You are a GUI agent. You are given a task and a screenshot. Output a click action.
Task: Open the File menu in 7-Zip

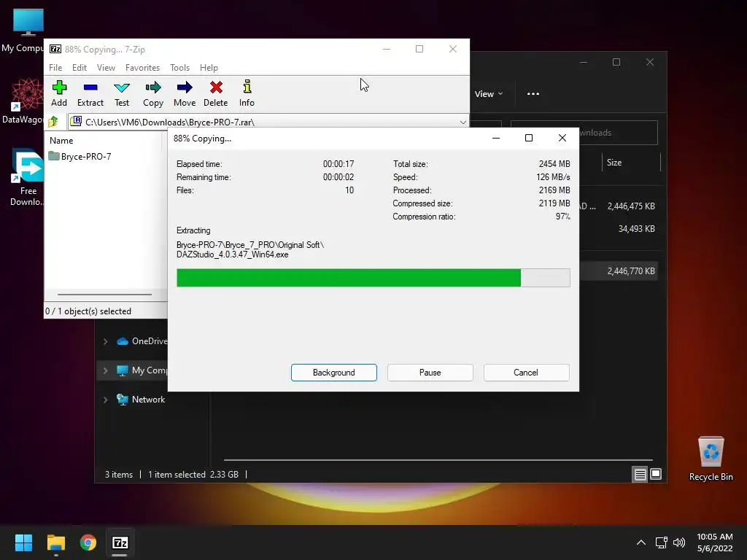pyautogui.click(x=55, y=68)
